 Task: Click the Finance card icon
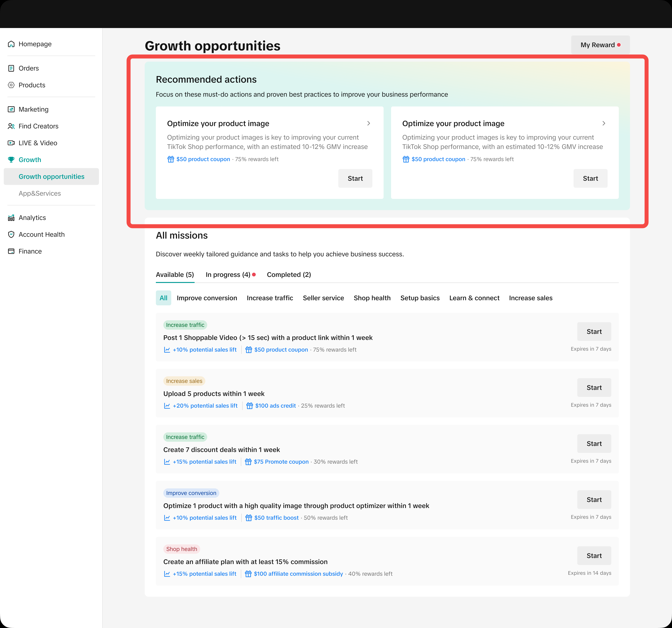(x=11, y=251)
